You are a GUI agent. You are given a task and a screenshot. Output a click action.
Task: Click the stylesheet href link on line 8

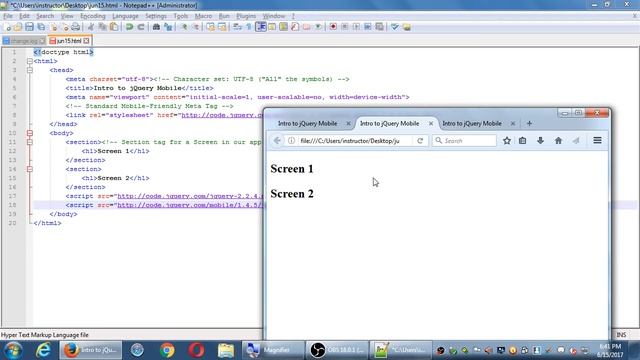[222, 115]
